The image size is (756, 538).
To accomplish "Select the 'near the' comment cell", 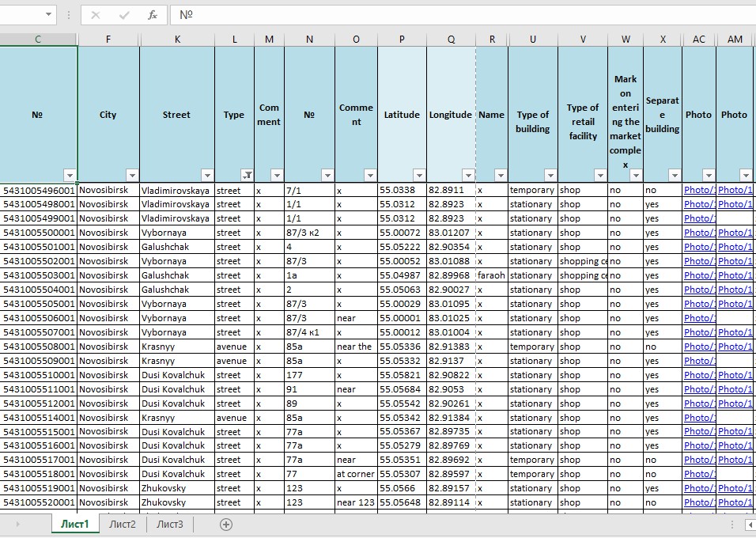I will click(x=356, y=347).
